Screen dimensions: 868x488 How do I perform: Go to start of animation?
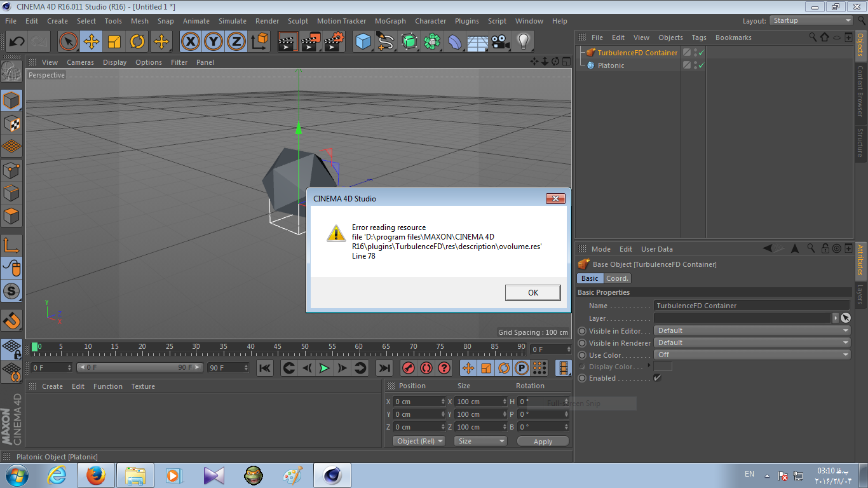pyautogui.click(x=265, y=368)
